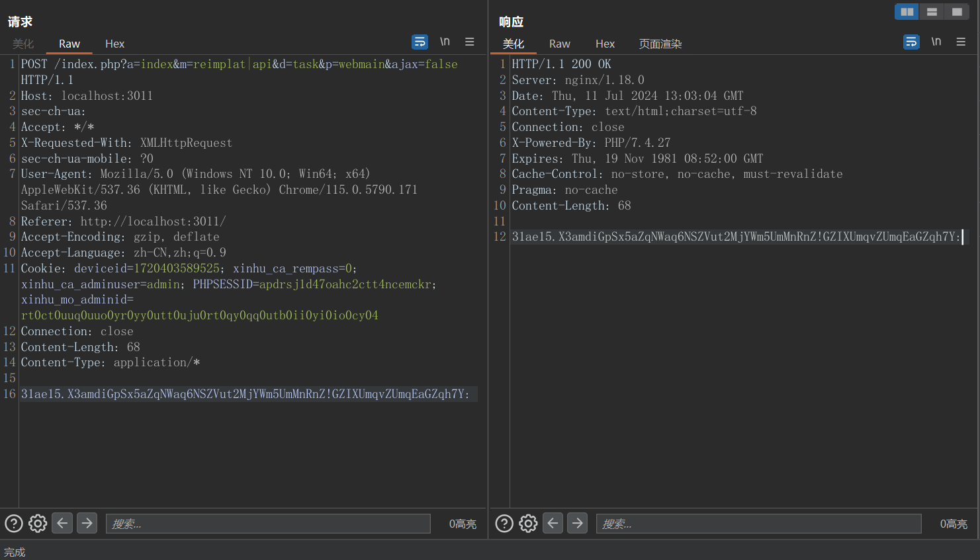Click the request 0高亮 match counter
The height and width of the screenshot is (560, 980).
(x=463, y=524)
